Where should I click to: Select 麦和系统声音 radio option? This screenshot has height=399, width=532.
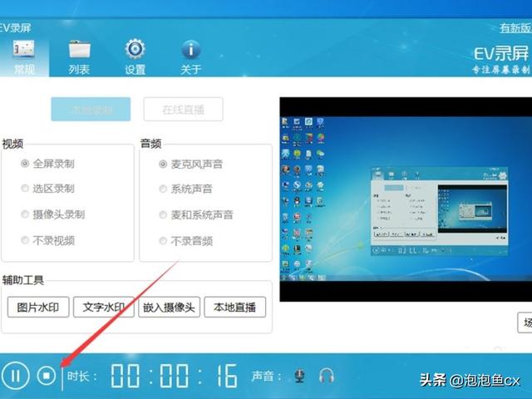pyautogui.click(x=196, y=214)
